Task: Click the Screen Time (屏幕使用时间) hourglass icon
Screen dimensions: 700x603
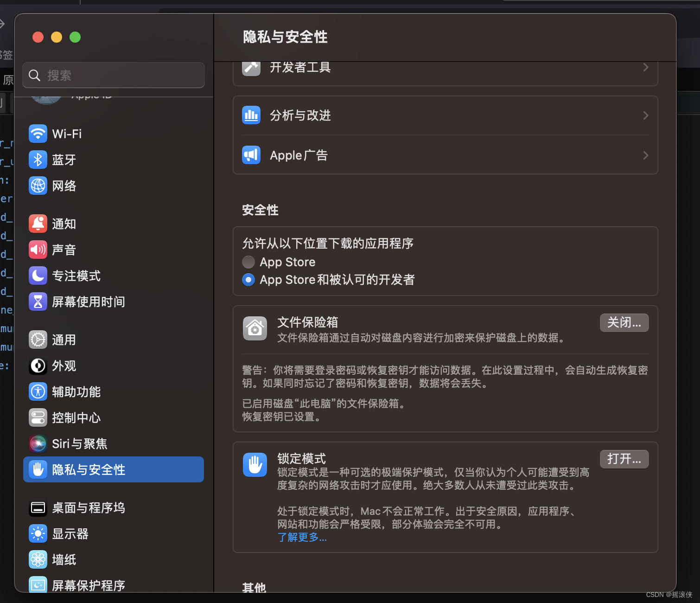Action: click(38, 302)
